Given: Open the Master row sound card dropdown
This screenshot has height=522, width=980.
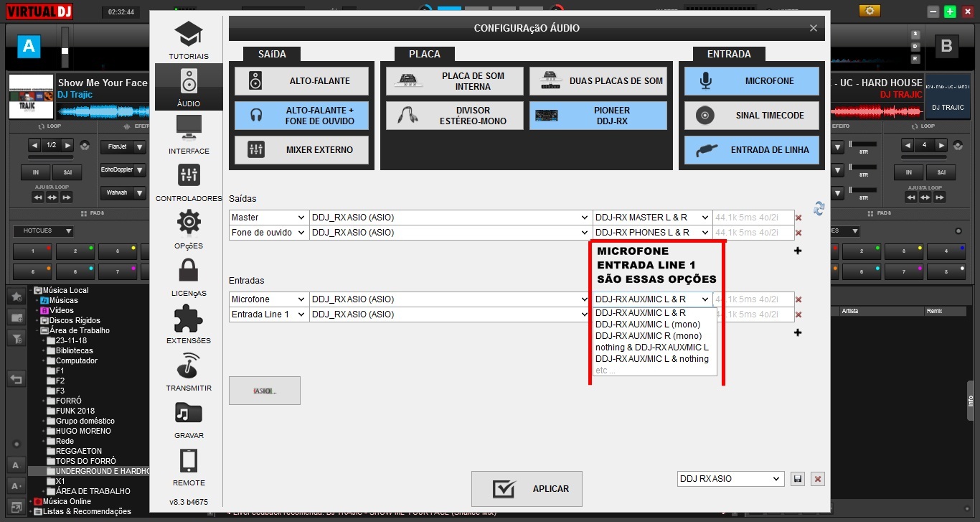Looking at the screenshot, I should point(450,218).
